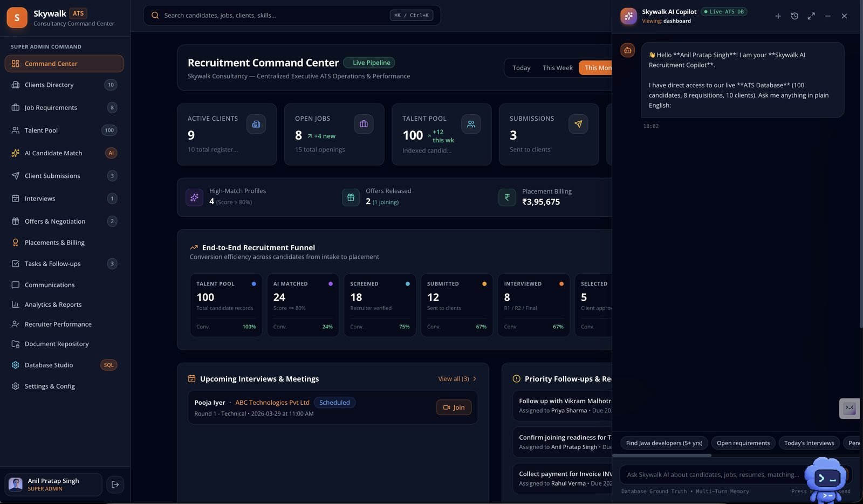
Task: Open the Screened funnel card
Action: pos(380,305)
